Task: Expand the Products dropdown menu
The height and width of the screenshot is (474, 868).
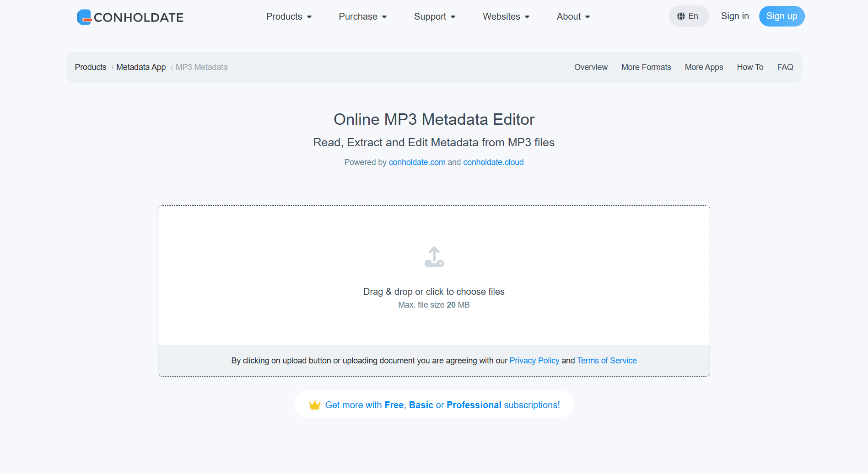Action: point(289,16)
